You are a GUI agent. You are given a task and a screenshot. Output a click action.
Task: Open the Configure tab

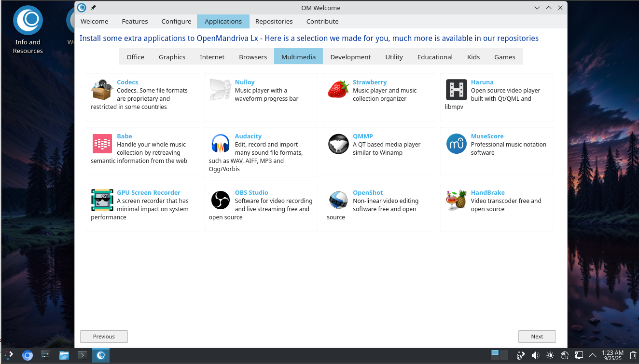point(176,21)
